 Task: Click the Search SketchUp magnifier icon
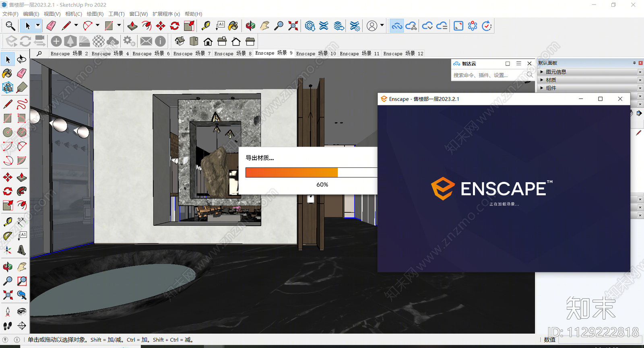(x=10, y=26)
